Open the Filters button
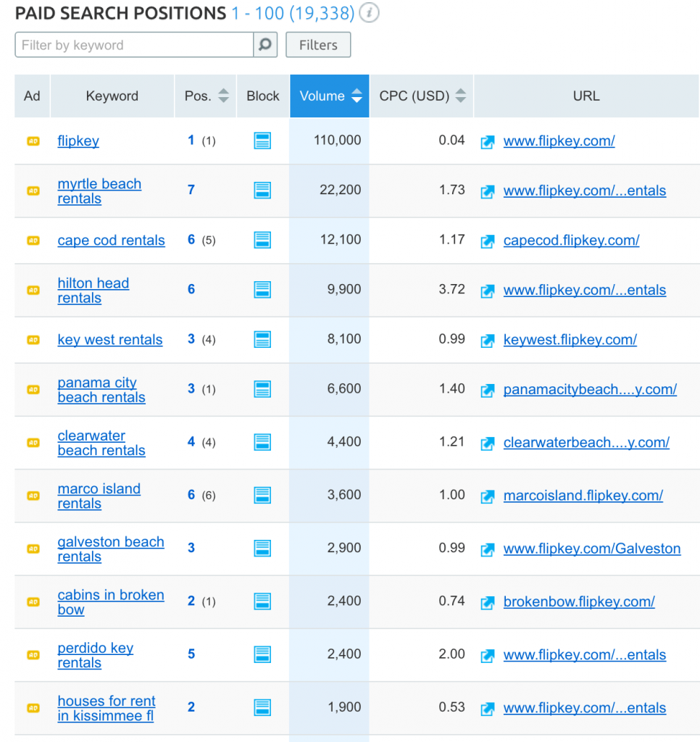700x742 pixels. tap(318, 45)
